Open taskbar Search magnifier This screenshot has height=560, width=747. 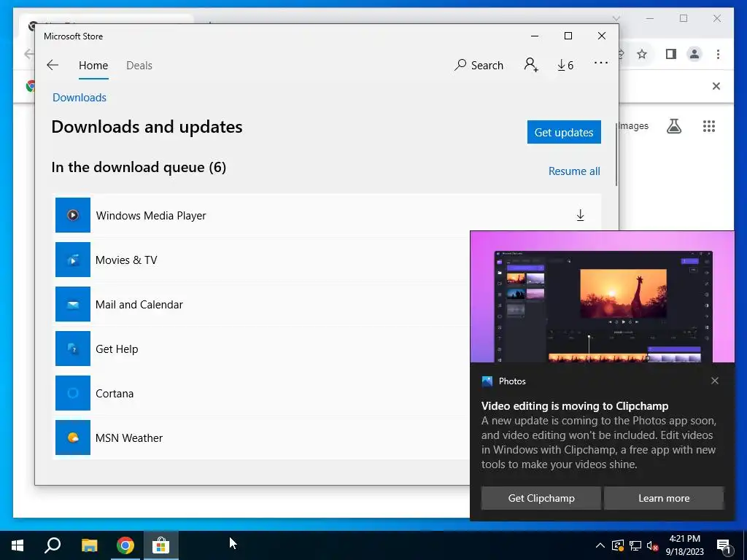(x=53, y=545)
